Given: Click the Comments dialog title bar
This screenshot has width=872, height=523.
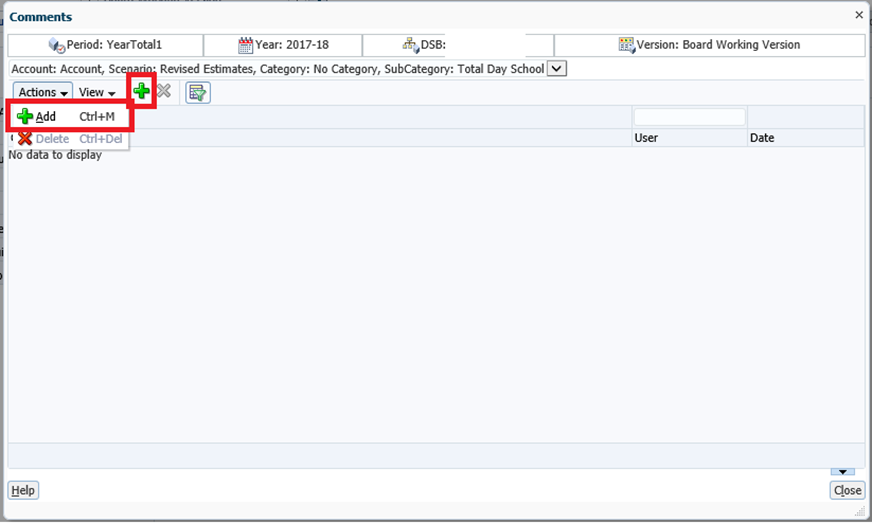Looking at the screenshot, I should 400,16.
